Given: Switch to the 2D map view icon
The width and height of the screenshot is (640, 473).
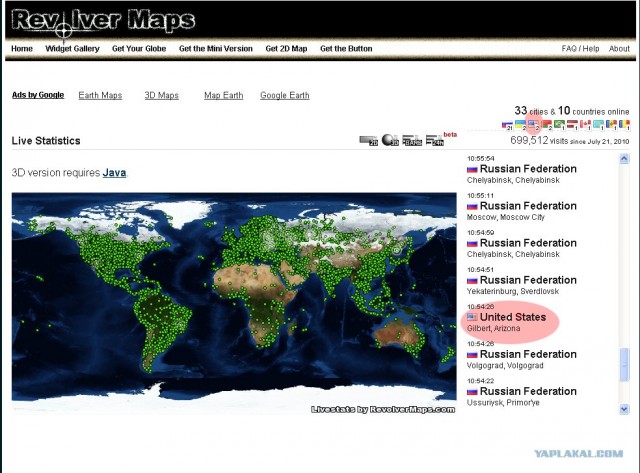Looking at the screenshot, I should coord(368,141).
